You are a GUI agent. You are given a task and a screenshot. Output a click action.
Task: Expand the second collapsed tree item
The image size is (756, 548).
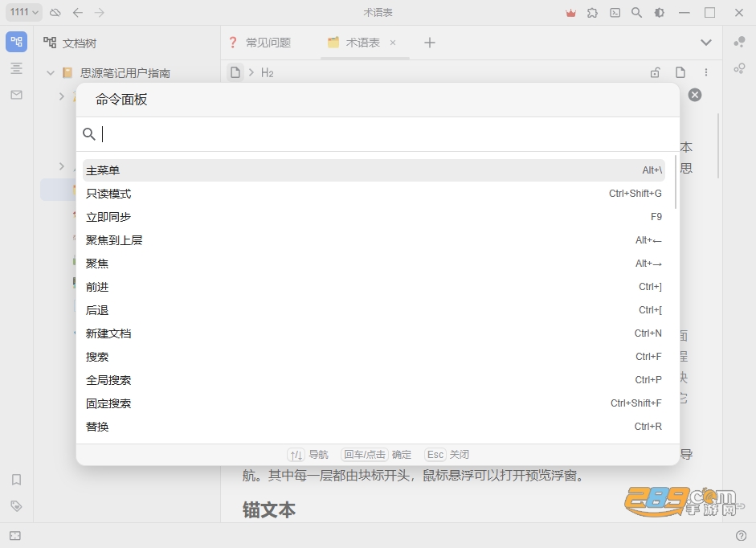point(61,166)
